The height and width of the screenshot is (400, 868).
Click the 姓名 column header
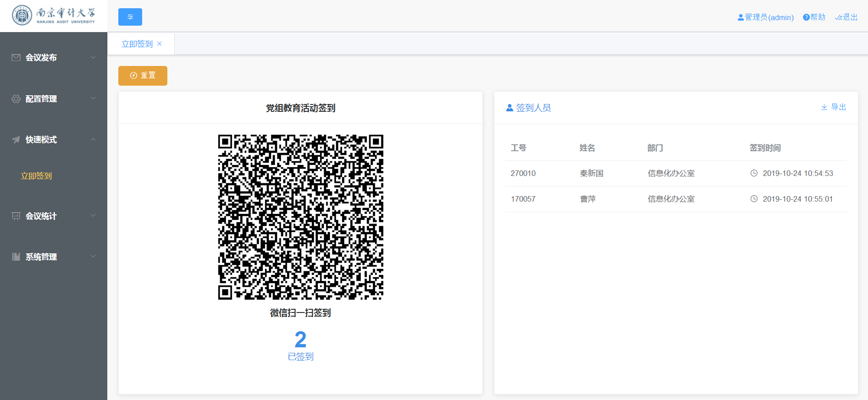point(587,148)
